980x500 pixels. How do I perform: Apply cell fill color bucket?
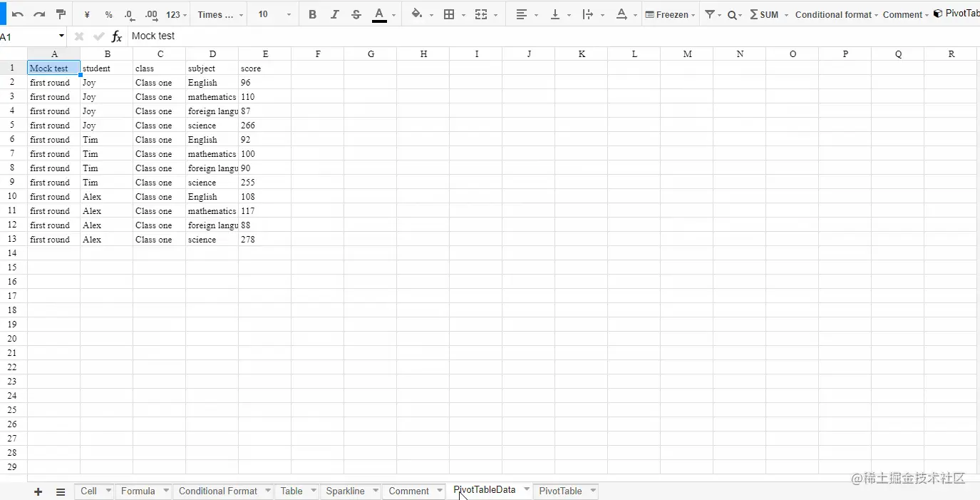[417, 14]
